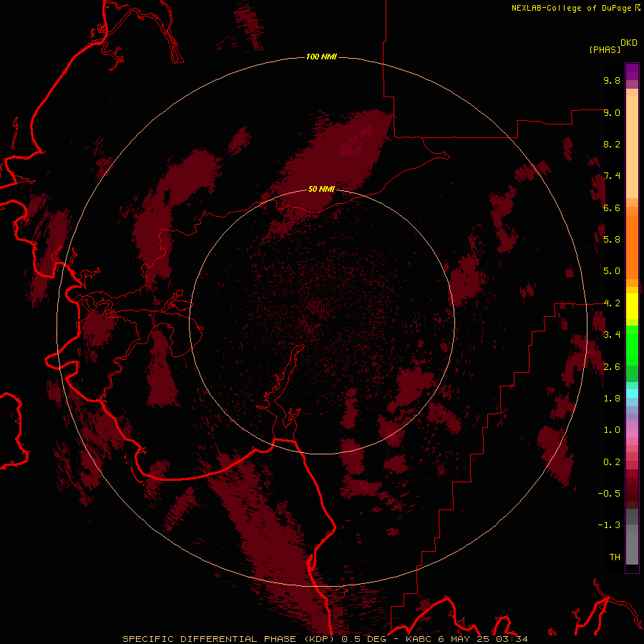Select the -1.3 scale value

tap(609, 525)
